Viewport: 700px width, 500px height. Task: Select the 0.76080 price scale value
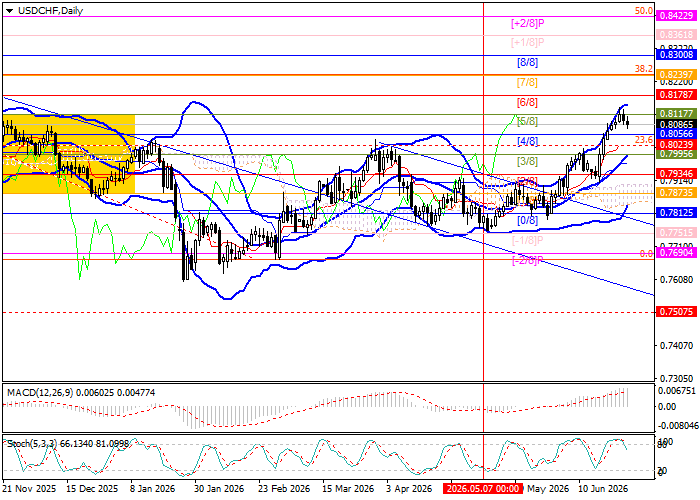click(676, 279)
